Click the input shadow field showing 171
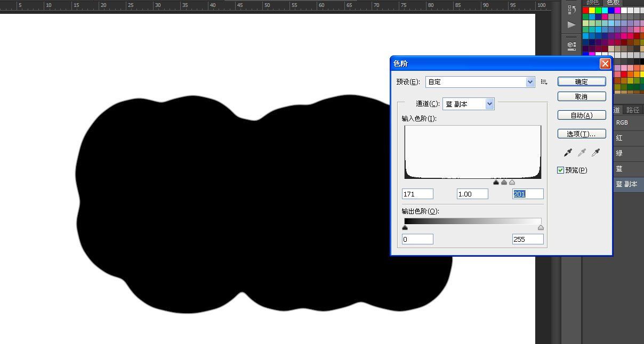Screen dimensions: 644x344 (x=417, y=194)
